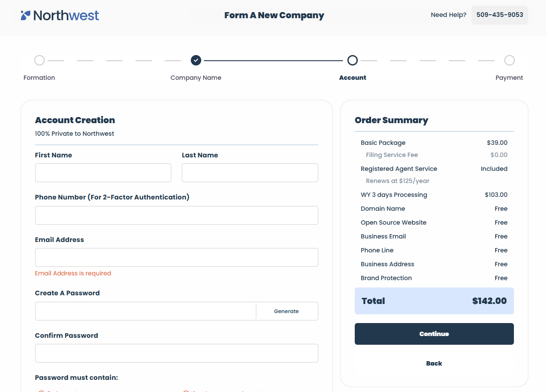The width and height of the screenshot is (546, 392).
Task: Click the Continue button
Action: (434, 334)
